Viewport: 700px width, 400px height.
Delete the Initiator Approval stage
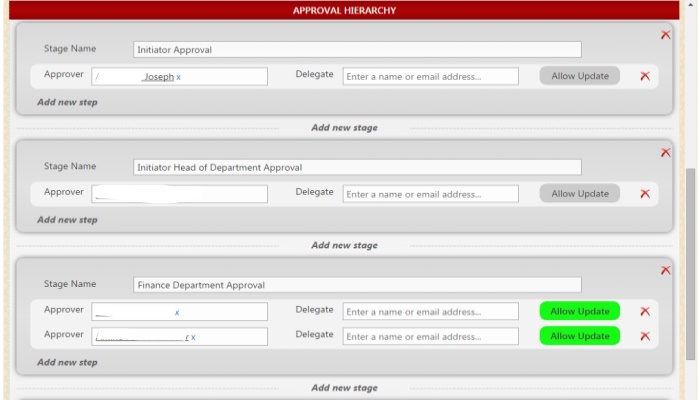[665, 35]
